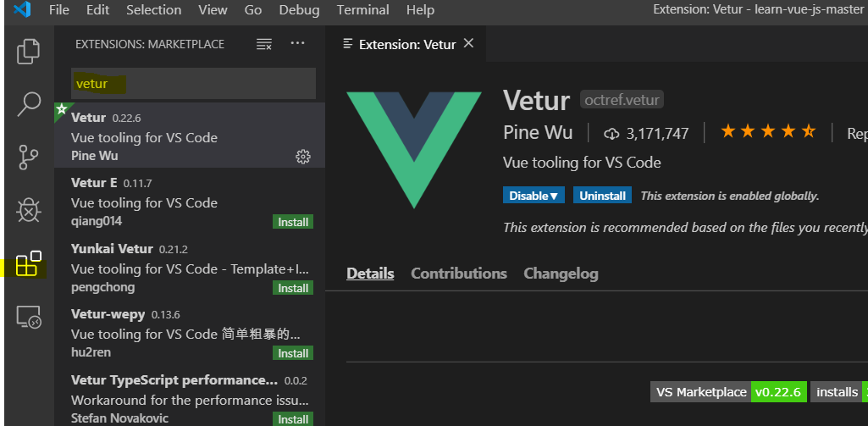This screenshot has width=868, height=426.
Task: Switch to the Details tab
Action: pos(370,274)
